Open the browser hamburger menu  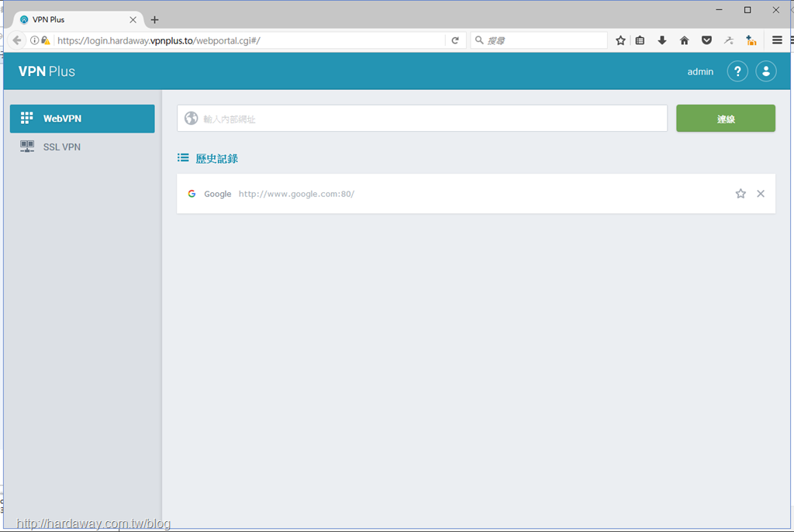click(x=777, y=40)
